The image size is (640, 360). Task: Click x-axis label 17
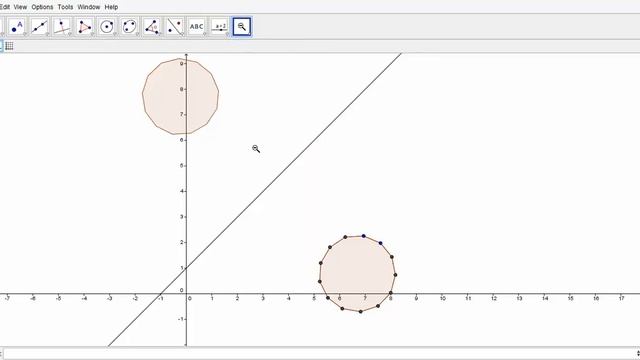(x=621, y=299)
